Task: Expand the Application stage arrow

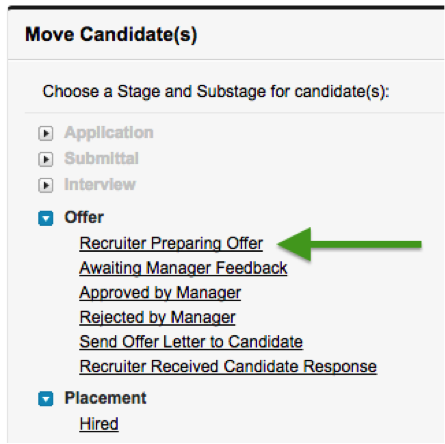Action: pos(46,133)
